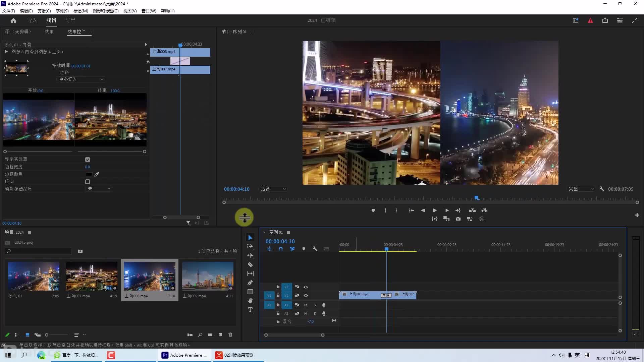Image resolution: width=644 pixels, height=362 pixels.
Task: Select the Slip tool
Action: pyautogui.click(x=250, y=274)
